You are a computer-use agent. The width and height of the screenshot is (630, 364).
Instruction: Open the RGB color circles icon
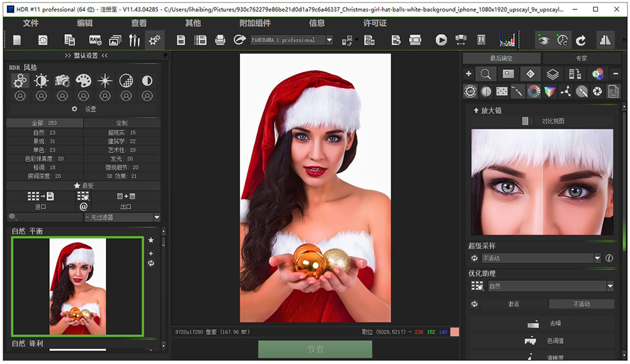(597, 74)
